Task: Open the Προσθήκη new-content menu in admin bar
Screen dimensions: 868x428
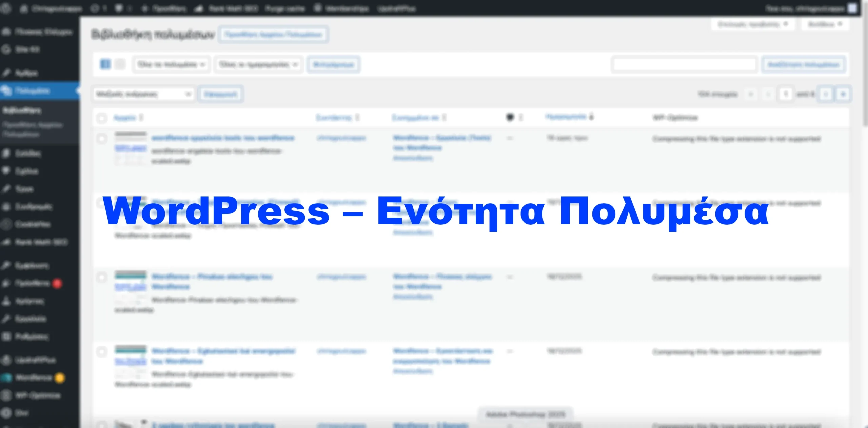Action: [x=164, y=8]
